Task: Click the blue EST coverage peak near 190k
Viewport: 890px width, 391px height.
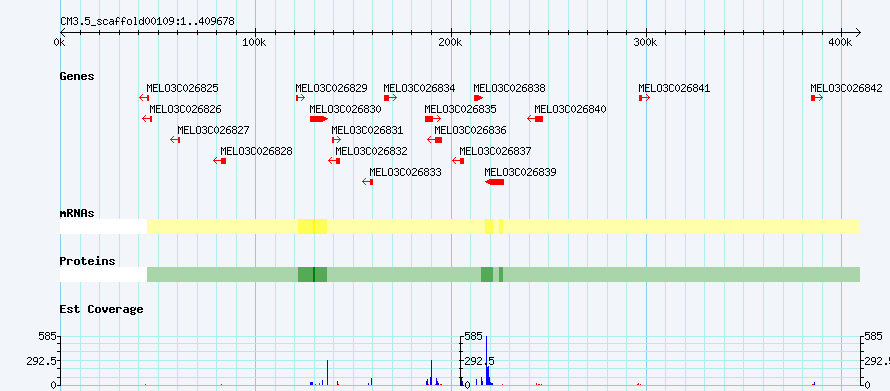Action: click(431, 372)
